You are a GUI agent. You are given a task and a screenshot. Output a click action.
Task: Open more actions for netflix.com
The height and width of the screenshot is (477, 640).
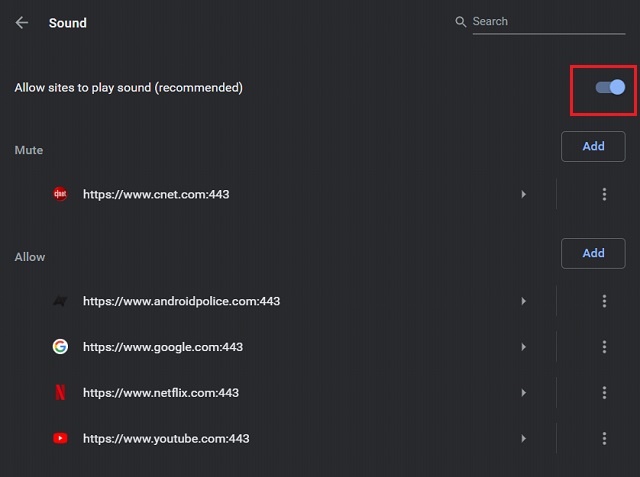click(604, 393)
